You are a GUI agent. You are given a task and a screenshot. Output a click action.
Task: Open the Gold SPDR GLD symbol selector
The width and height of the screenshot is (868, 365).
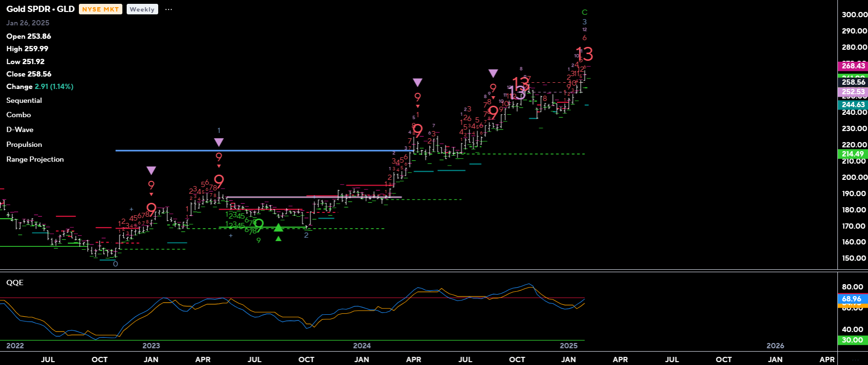click(40, 9)
